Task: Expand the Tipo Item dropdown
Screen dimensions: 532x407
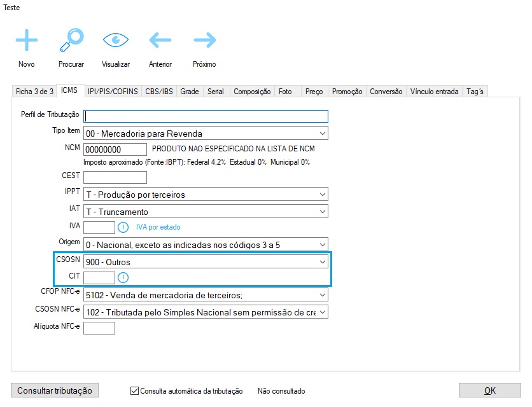Action: (322, 134)
